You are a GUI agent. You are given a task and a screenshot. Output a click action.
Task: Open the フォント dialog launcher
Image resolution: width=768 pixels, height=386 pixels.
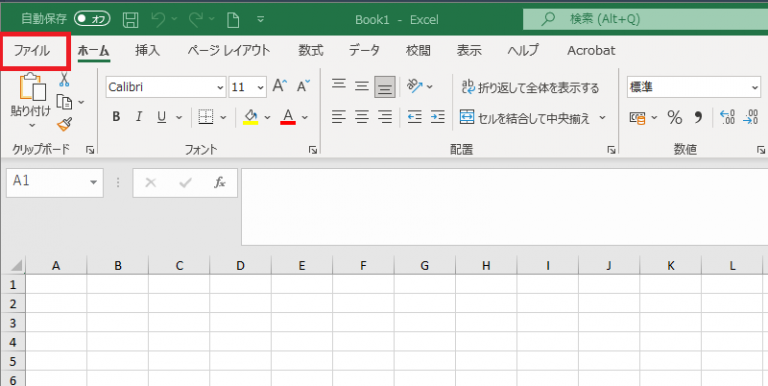pos(313,150)
